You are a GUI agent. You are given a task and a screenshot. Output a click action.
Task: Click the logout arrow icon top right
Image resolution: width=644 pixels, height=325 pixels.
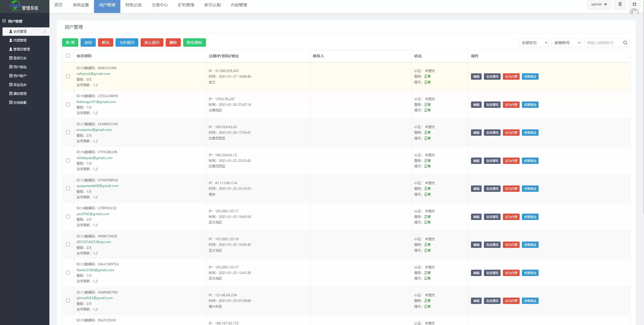click(x=634, y=4)
